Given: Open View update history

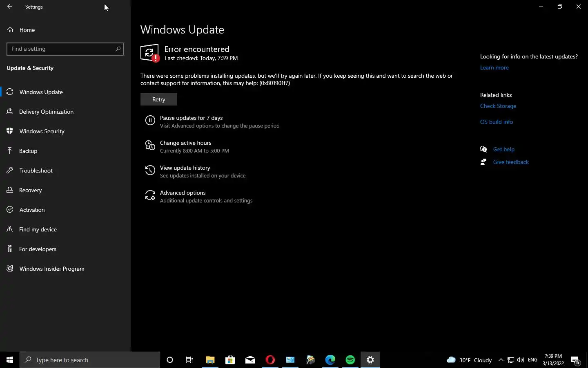Looking at the screenshot, I should click(x=185, y=168).
